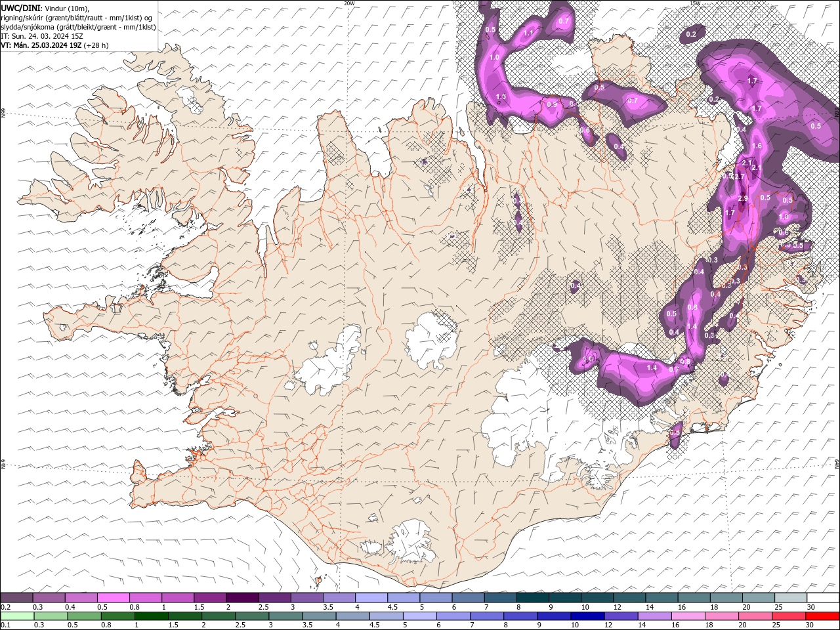Click the white swatch labeled 30 in the snow legend
Viewport: 840px width, 630px height.
pyautogui.click(x=823, y=597)
